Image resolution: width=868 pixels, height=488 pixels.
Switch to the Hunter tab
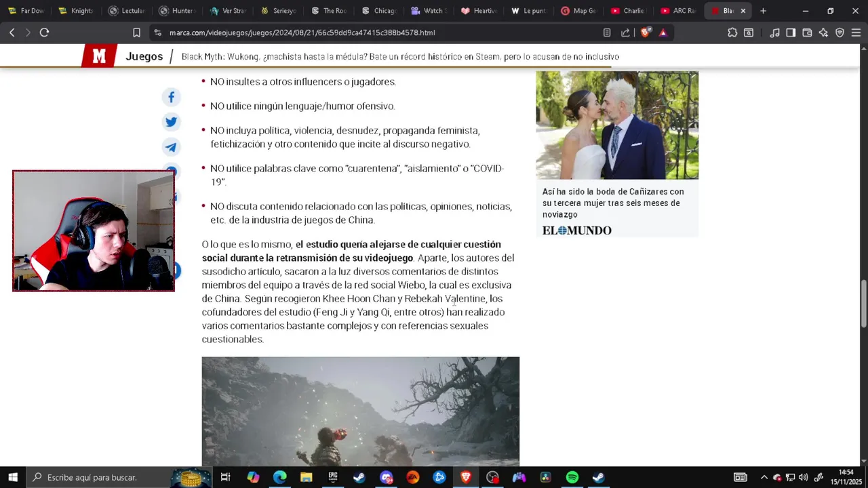coord(177,11)
